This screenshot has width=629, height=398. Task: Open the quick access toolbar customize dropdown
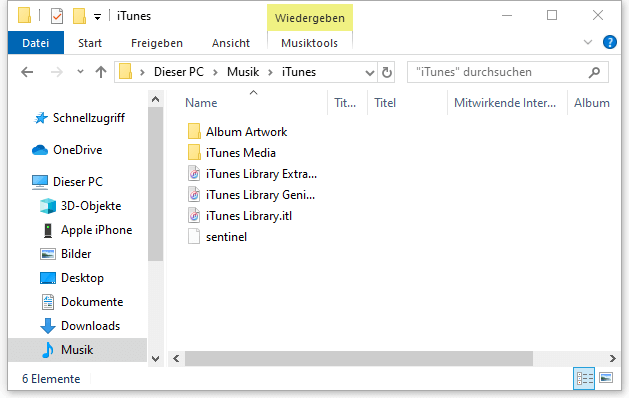(x=97, y=17)
